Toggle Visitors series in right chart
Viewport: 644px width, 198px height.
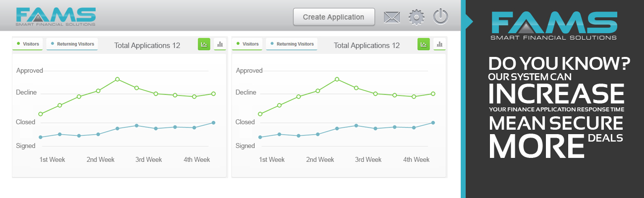tap(248, 44)
